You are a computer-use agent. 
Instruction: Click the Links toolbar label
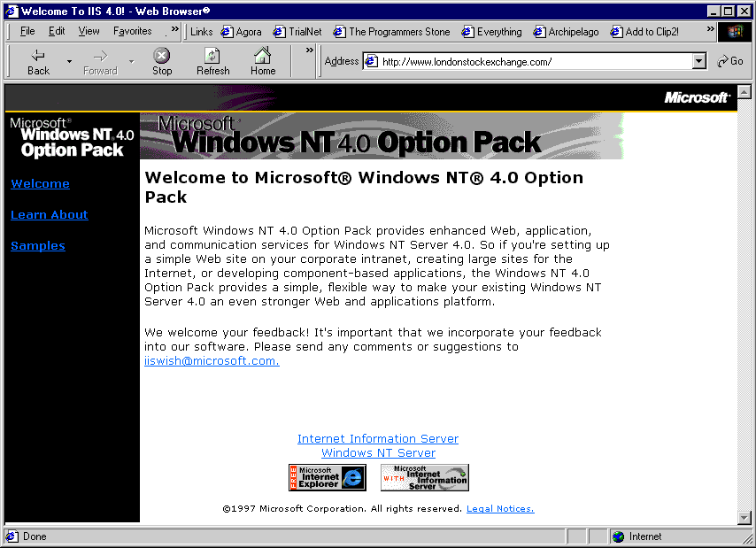pos(201,32)
